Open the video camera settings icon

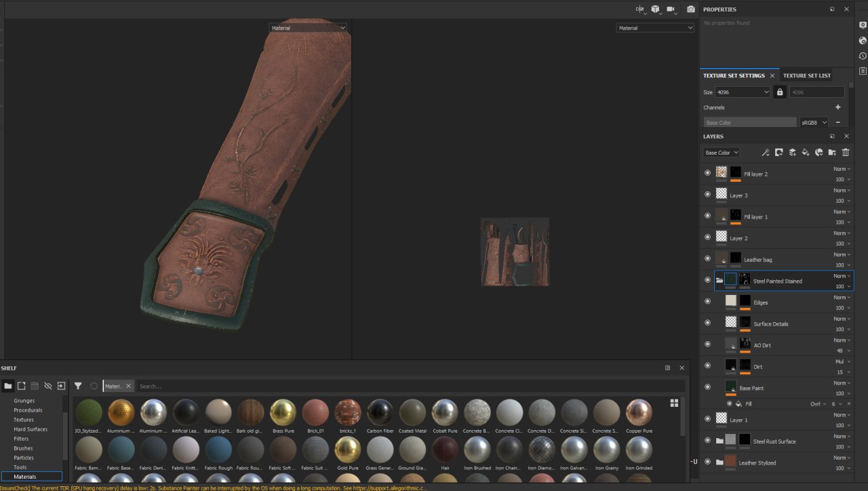point(672,9)
